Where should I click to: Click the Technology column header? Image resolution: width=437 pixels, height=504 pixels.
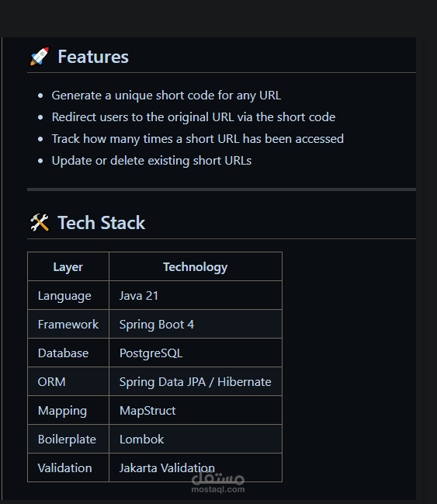click(x=196, y=267)
